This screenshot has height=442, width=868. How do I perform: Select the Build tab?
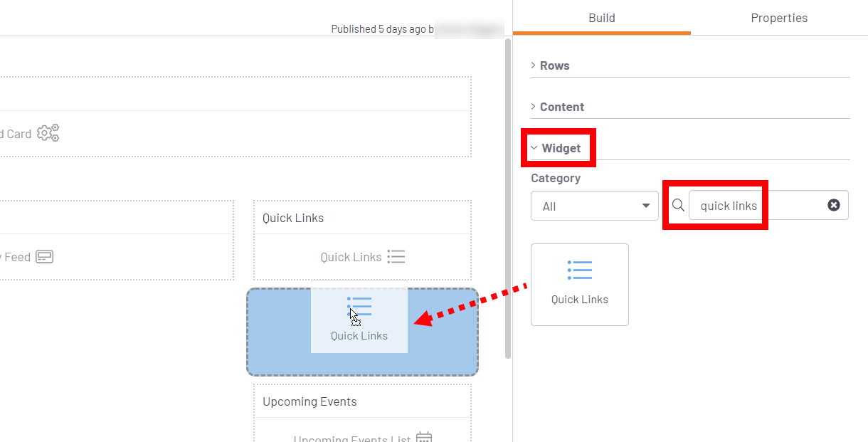[602, 18]
